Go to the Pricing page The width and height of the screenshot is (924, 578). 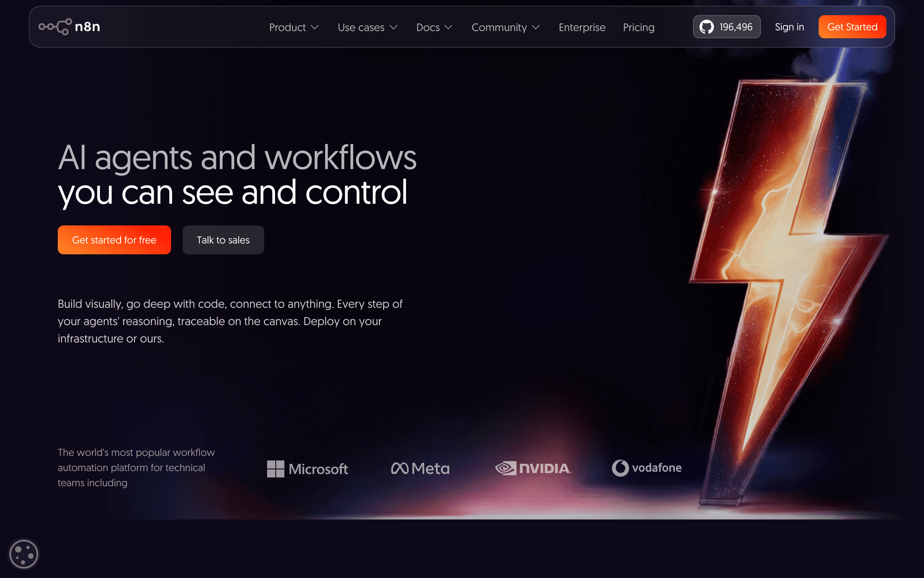pos(639,27)
